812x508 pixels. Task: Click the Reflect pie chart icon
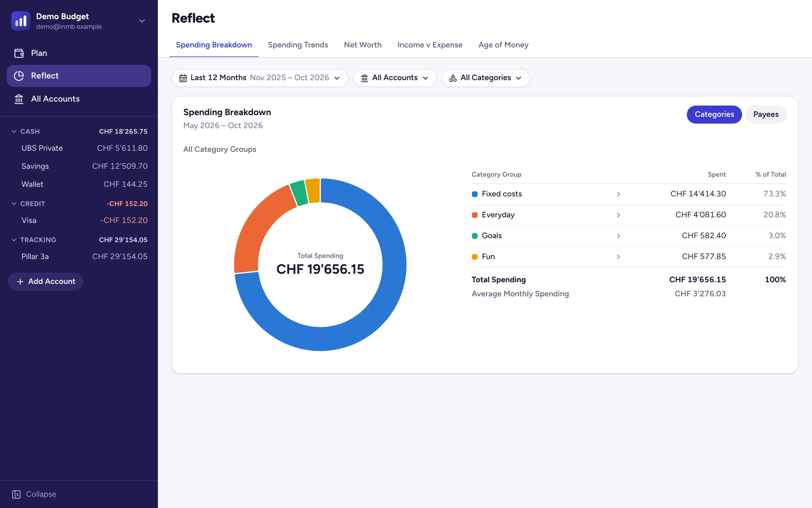(x=19, y=76)
